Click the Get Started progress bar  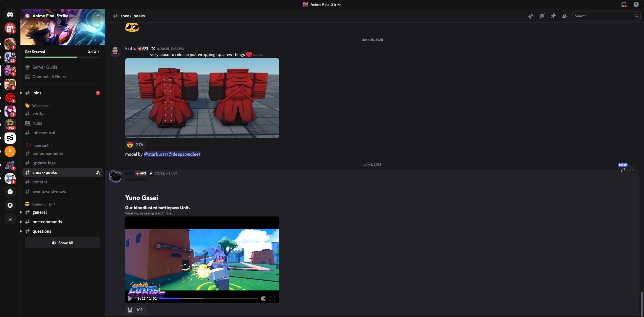click(x=62, y=57)
